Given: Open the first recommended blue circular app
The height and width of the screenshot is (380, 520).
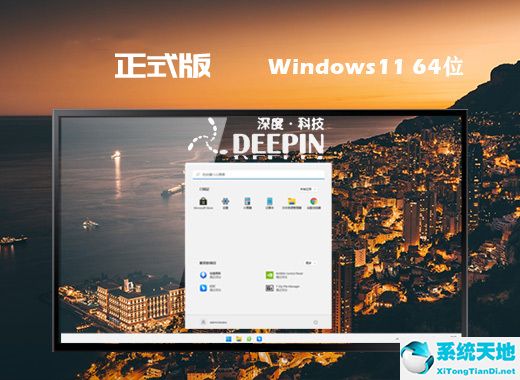Looking at the screenshot, I should pyautogui.click(x=211, y=275).
